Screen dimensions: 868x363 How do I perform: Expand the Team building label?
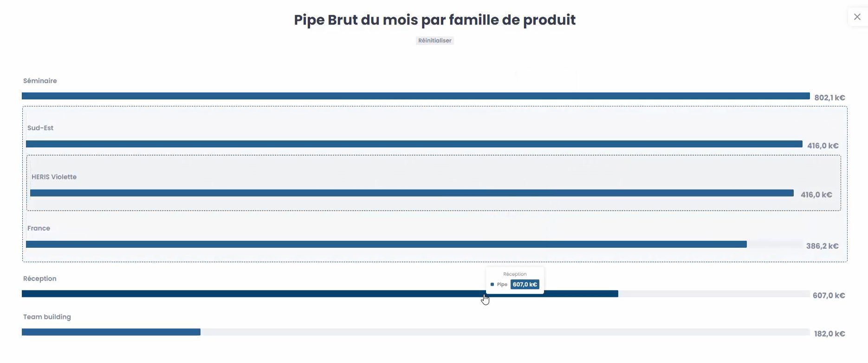[47, 317]
